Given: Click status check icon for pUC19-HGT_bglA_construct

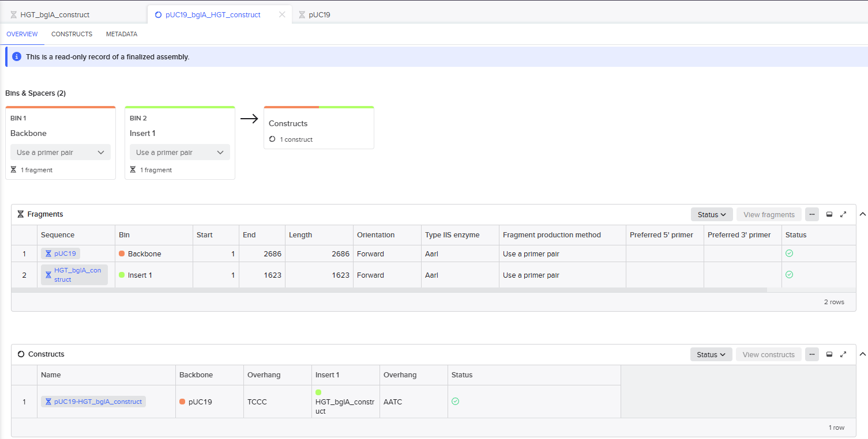Looking at the screenshot, I should click(x=455, y=401).
